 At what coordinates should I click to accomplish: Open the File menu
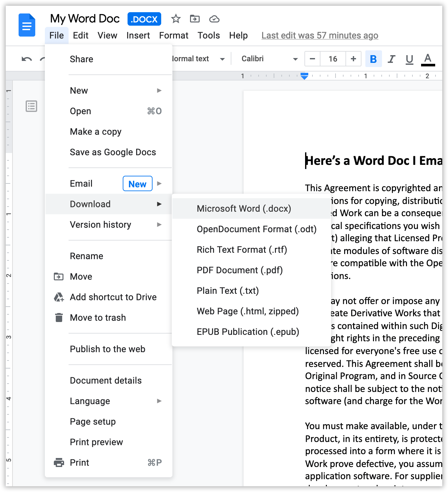click(57, 35)
